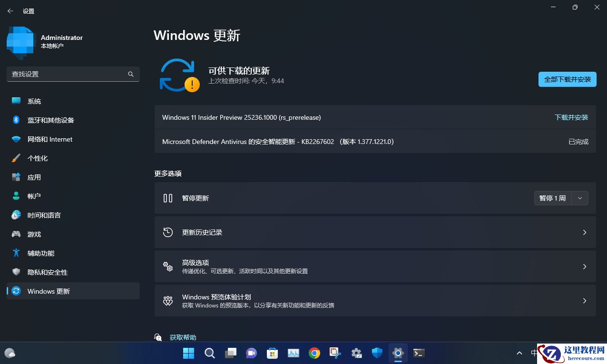Click 全部下载并安装 button
Viewport: 607px width, 364px height.
point(567,79)
